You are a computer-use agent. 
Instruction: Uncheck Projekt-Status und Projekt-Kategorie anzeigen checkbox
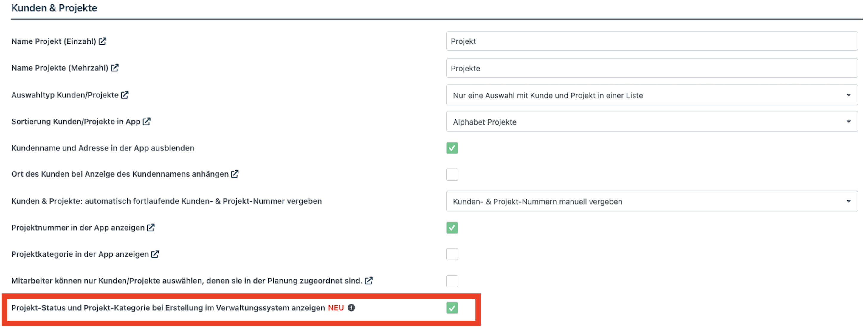(x=452, y=308)
